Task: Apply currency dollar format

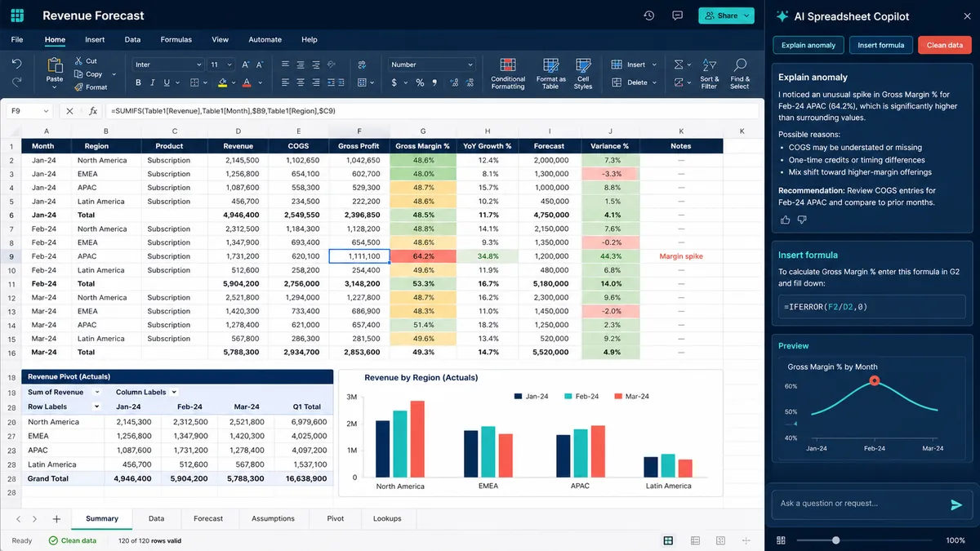Action: 394,82
